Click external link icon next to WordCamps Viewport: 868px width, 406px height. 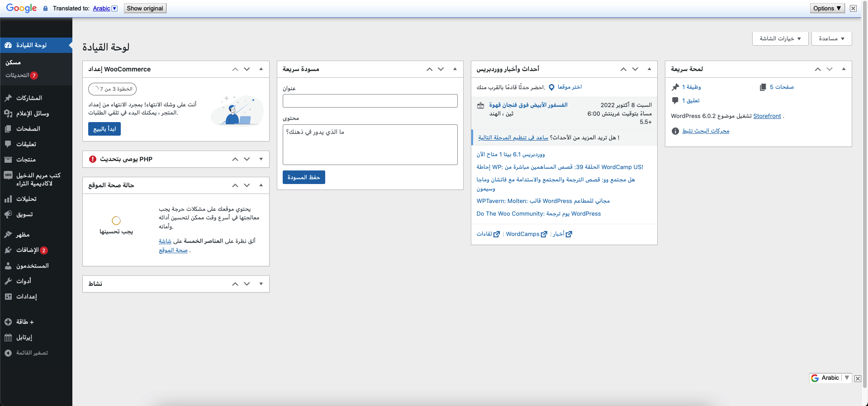544,234
